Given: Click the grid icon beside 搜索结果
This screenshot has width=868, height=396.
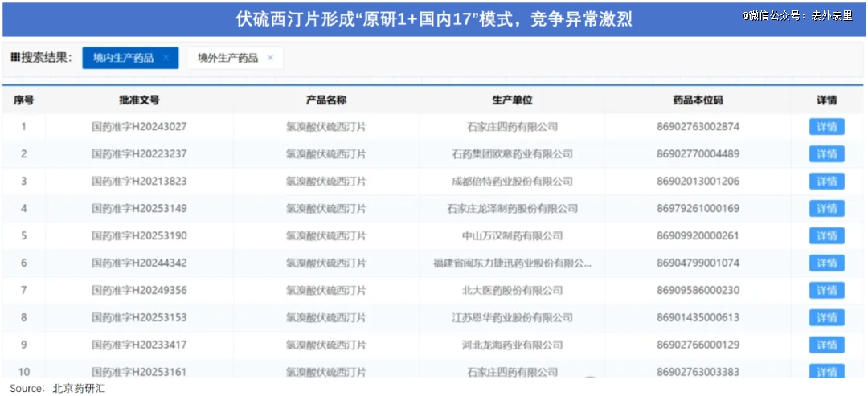Looking at the screenshot, I should (x=15, y=58).
